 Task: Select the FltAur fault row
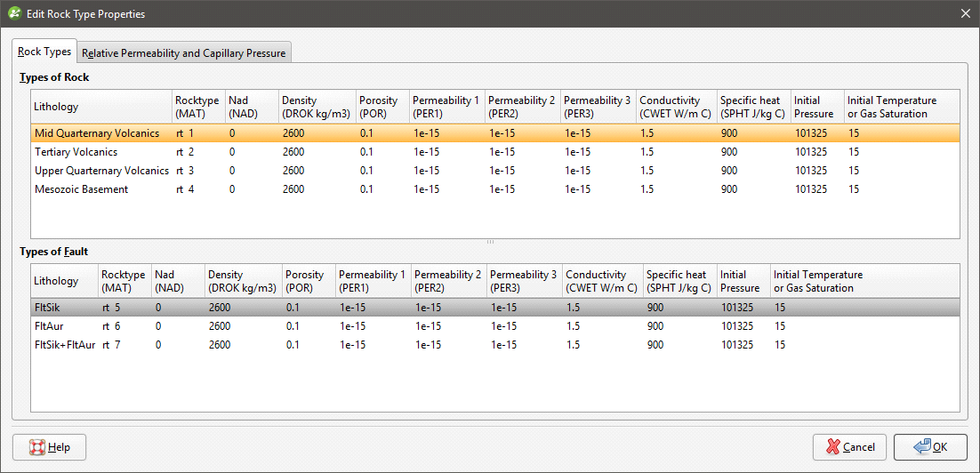coord(49,326)
